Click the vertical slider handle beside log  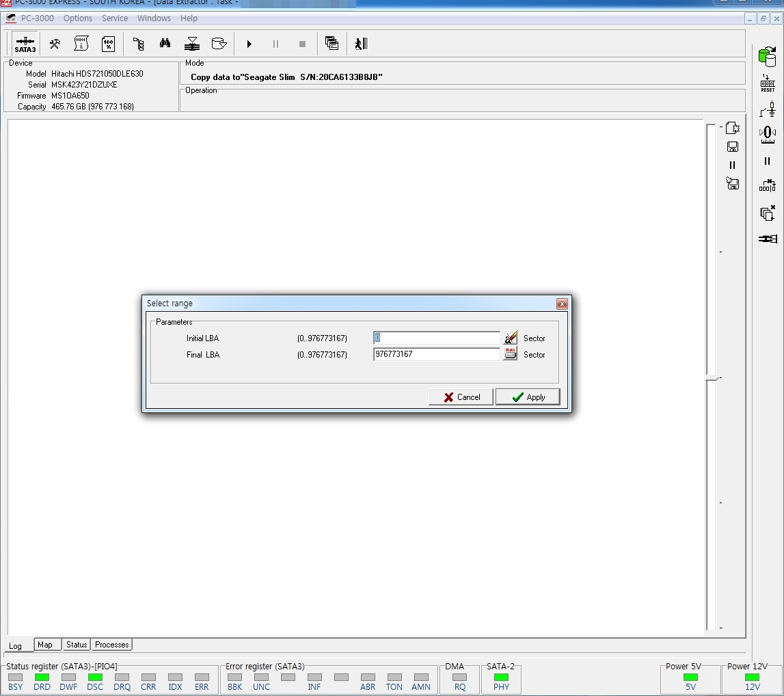tap(712, 378)
